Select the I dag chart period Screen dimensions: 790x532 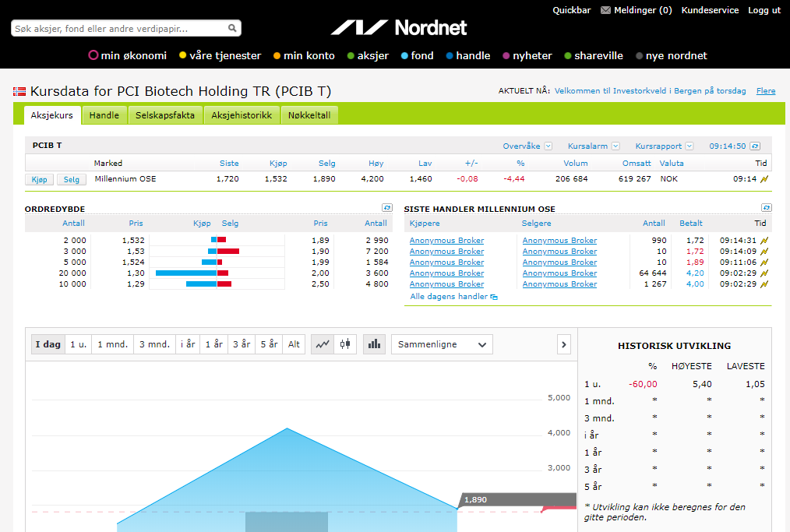[x=48, y=344]
